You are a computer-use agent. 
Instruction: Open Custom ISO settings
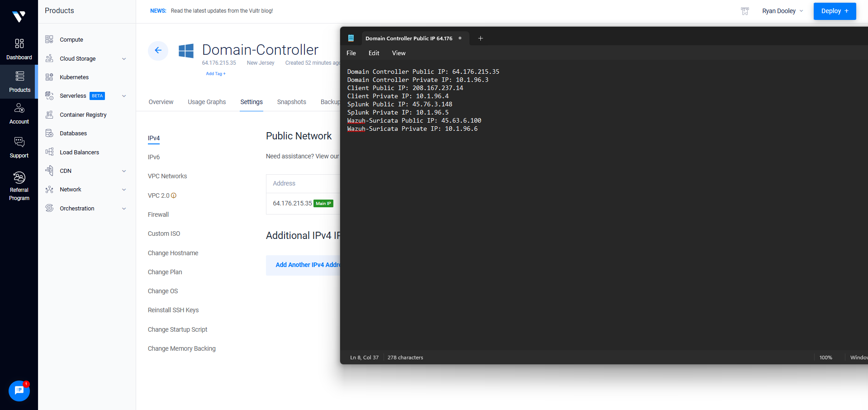tap(164, 234)
